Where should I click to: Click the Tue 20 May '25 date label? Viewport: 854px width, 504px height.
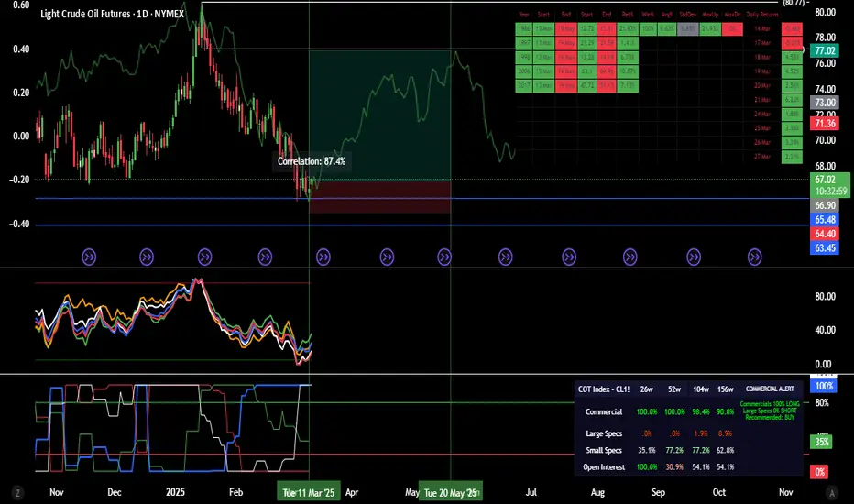point(451,493)
